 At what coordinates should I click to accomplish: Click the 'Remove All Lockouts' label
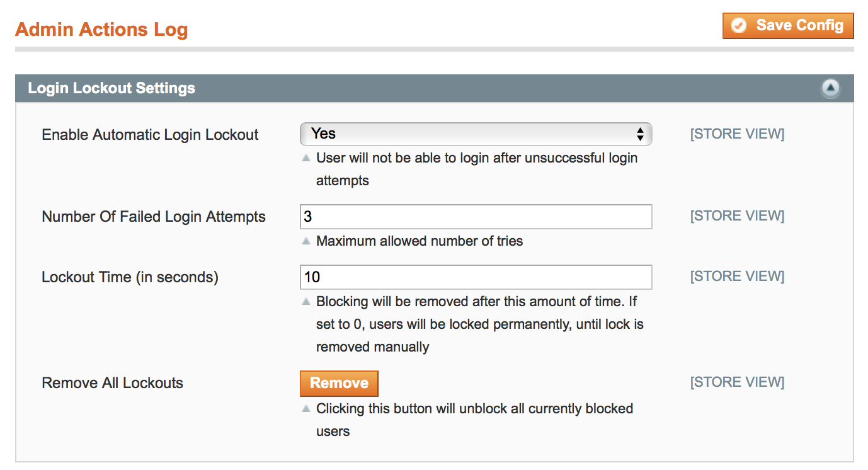(x=112, y=383)
